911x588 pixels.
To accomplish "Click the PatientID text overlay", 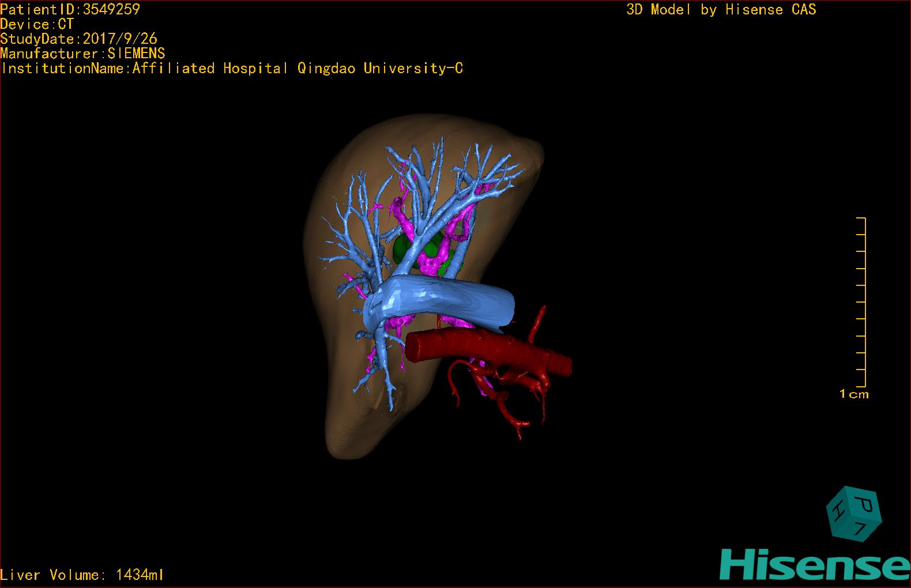I will click(70, 9).
